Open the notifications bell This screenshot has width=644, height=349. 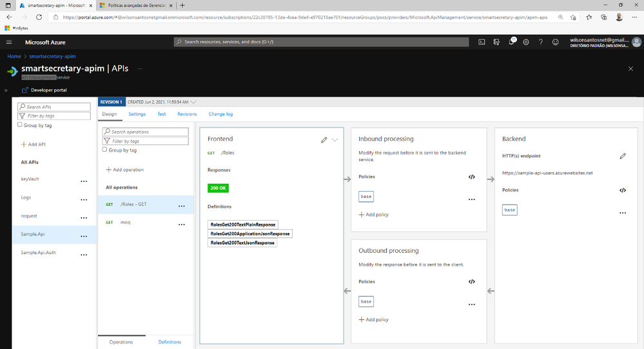(512, 41)
